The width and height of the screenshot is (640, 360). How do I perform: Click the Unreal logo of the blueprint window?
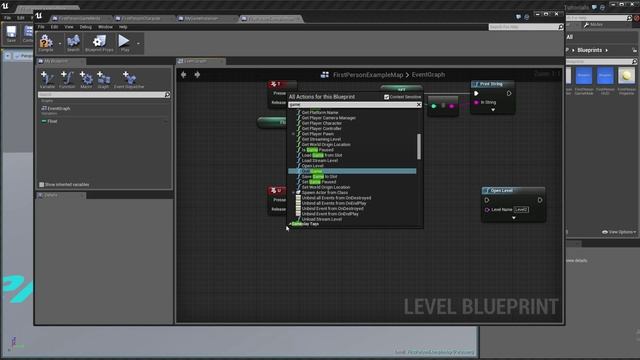[39, 16]
